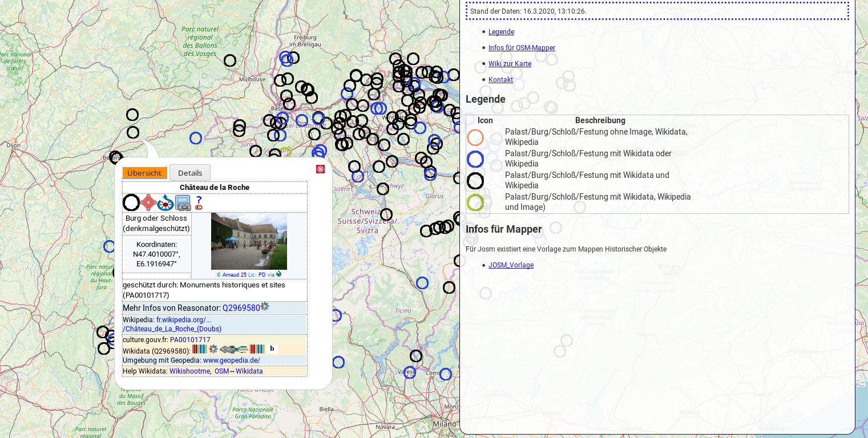Close the Château de la Roche popup
The width and height of the screenshot is (868, 438).
pyautogui.click(x=320, y=169)
